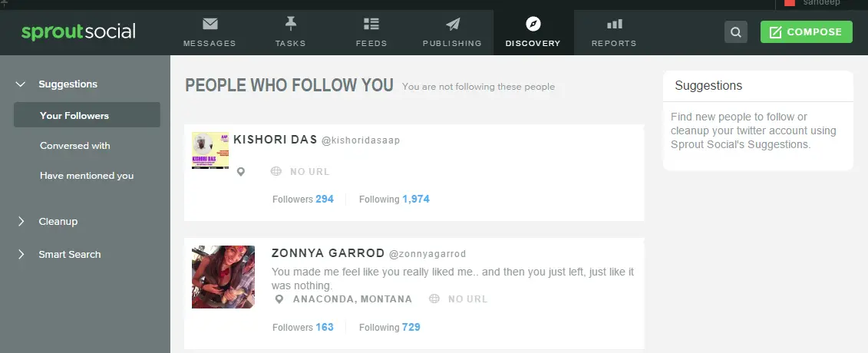Open Have mentioned you list

[x=87, y=176]
